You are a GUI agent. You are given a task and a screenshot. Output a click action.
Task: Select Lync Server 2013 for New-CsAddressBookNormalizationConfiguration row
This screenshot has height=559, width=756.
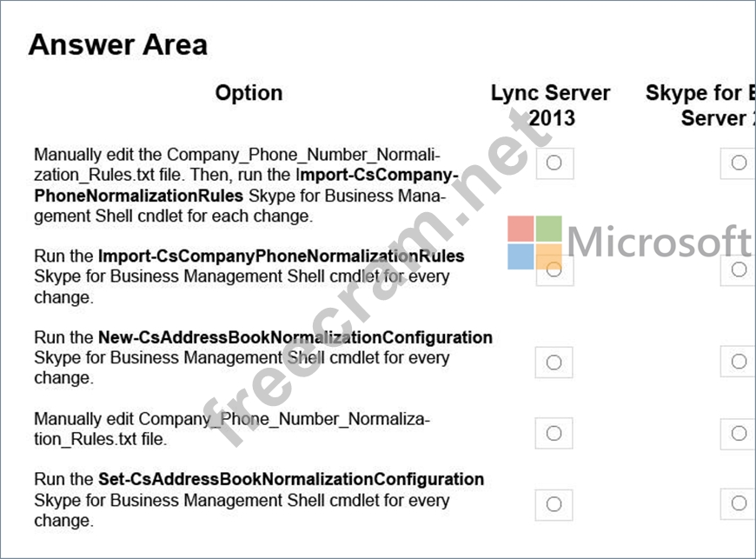554,363
